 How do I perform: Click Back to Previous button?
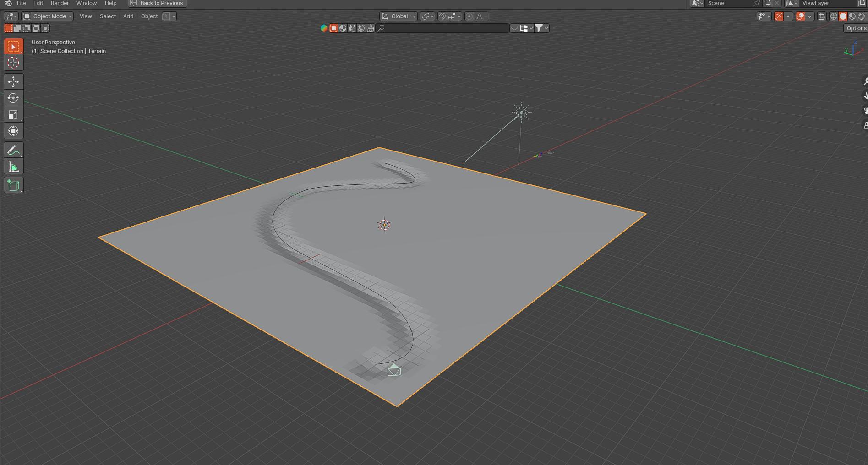[157, 3]
